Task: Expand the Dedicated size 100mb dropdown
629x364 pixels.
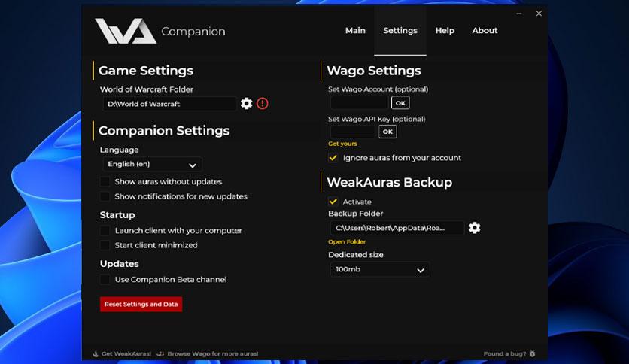Action: (380, 269)
